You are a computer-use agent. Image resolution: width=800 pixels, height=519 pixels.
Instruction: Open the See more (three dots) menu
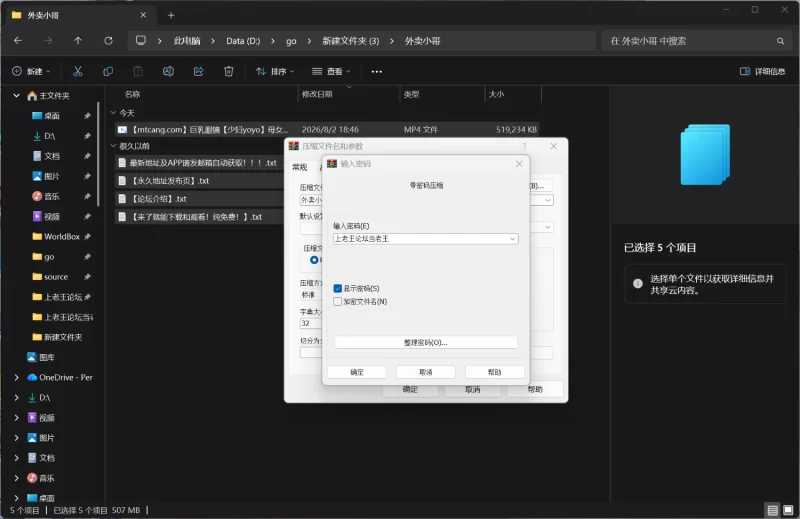(x=377, y=71)
